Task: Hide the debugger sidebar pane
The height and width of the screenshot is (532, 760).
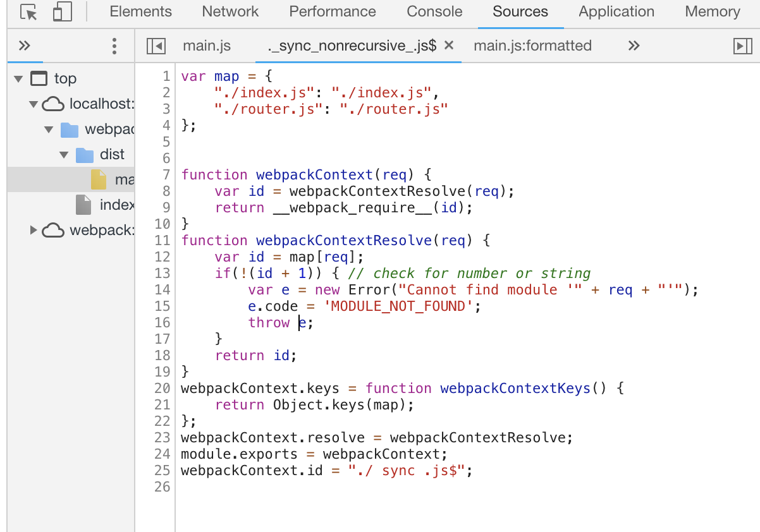Action: [x=741, y=45]
